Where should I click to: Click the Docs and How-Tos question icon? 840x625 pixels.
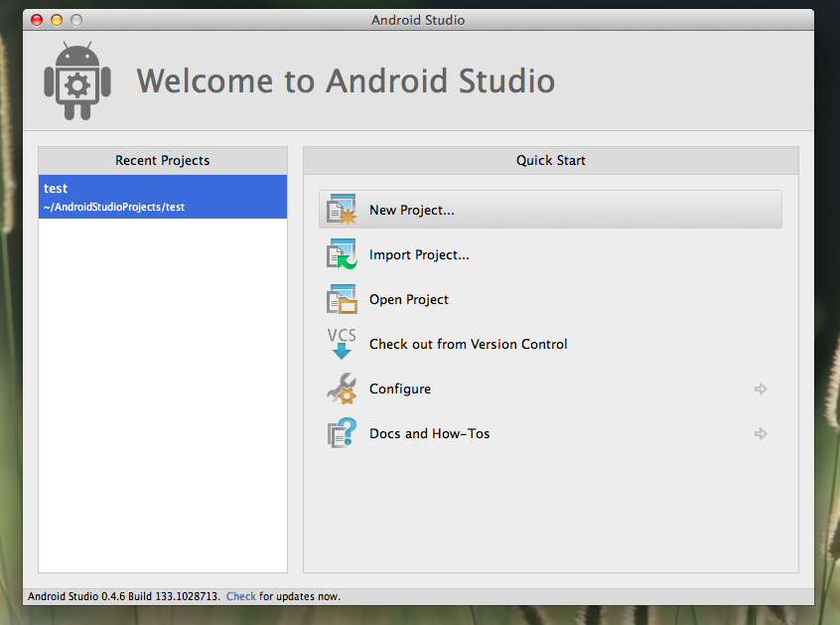coord(342,433)
